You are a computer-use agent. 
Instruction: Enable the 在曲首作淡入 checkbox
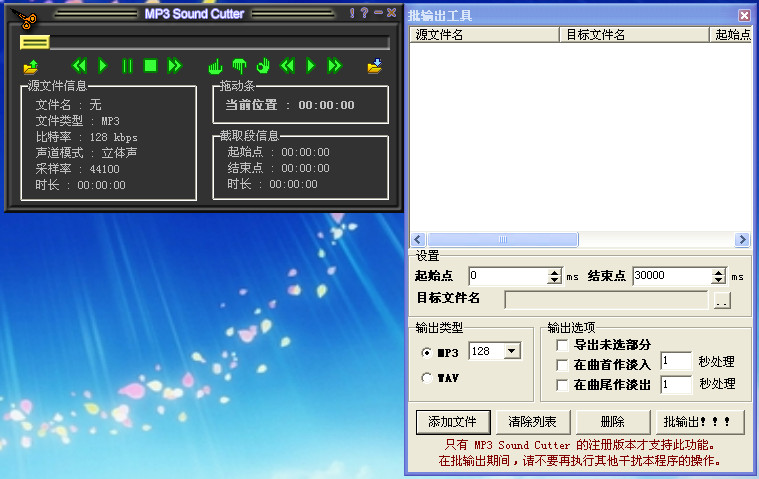point(562,365)
